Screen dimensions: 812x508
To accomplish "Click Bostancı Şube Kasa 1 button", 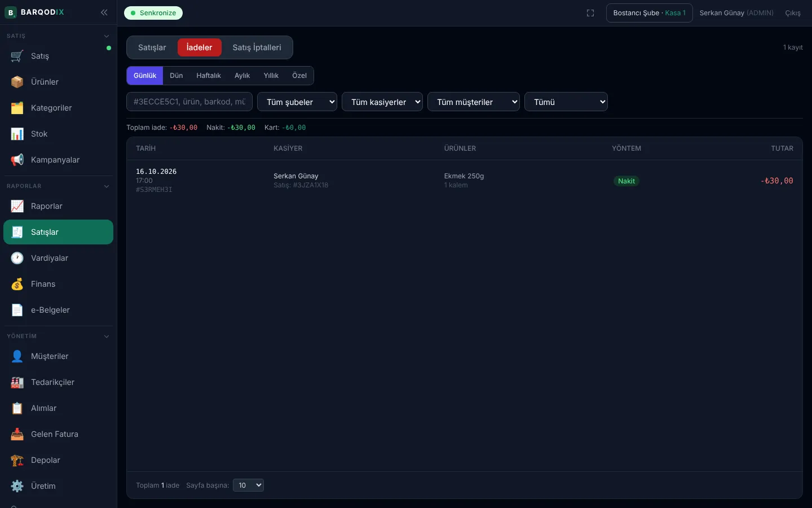I will click(x=650, y=13).
